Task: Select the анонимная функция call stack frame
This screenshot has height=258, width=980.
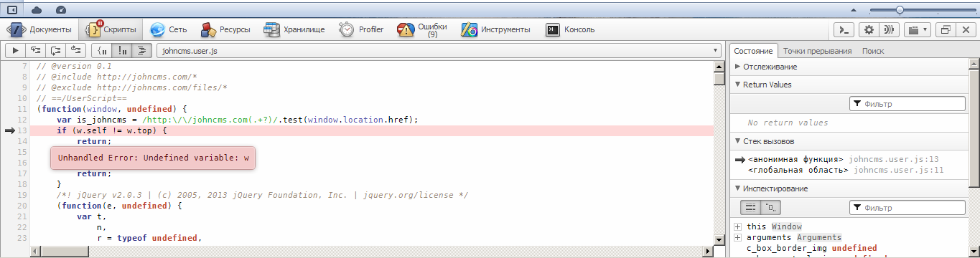Action: (844, 159)
